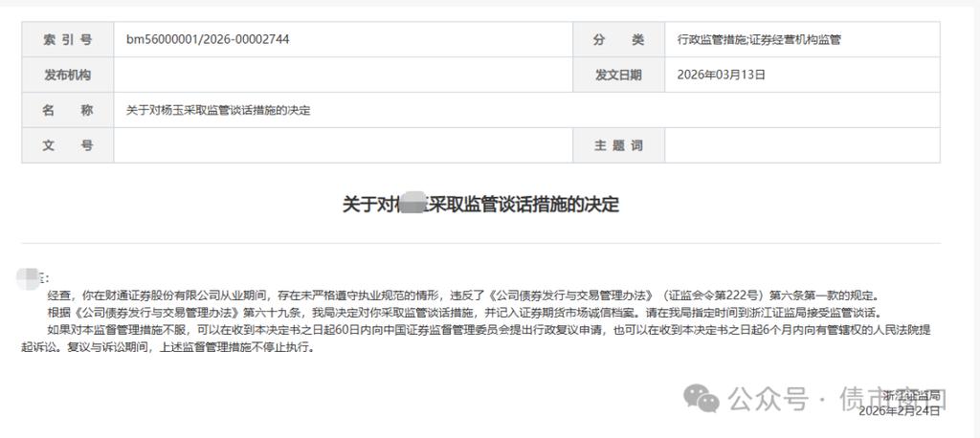Image resolution: width=980 pixels, height=438 pixels.
Task: Click the name value 关于对杨玉采取监管谈话措施的决定
Action: click(218, 111)
